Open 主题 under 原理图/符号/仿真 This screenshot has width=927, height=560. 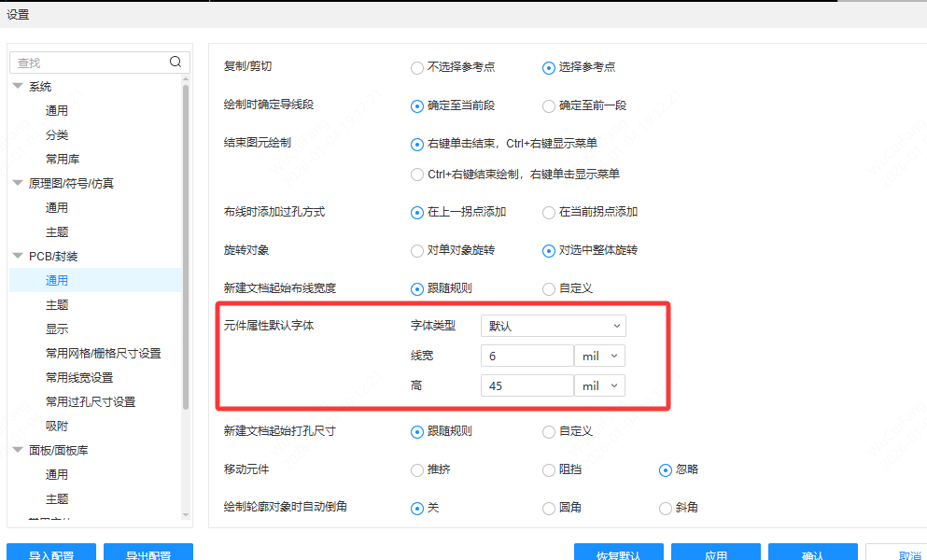[x=57, y=231]
